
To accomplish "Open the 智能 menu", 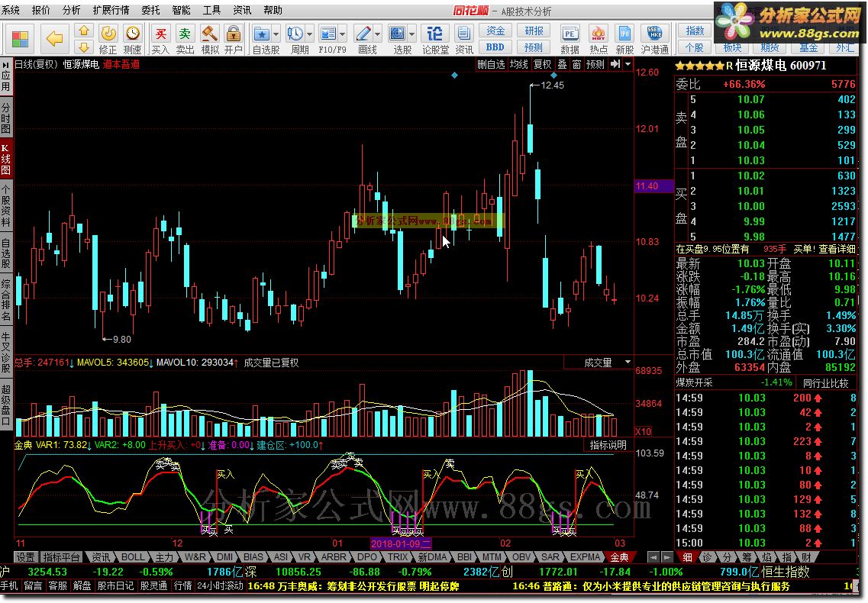I will [181, 10].
